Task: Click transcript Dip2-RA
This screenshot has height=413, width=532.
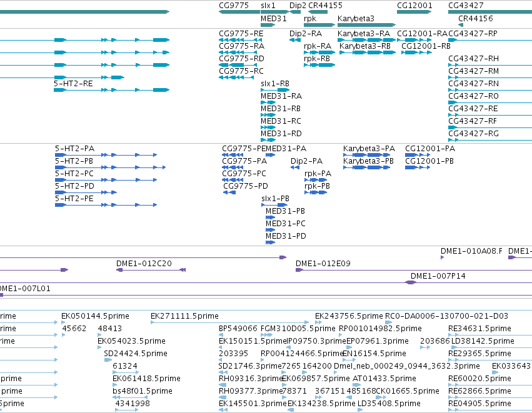Action: 305,34
